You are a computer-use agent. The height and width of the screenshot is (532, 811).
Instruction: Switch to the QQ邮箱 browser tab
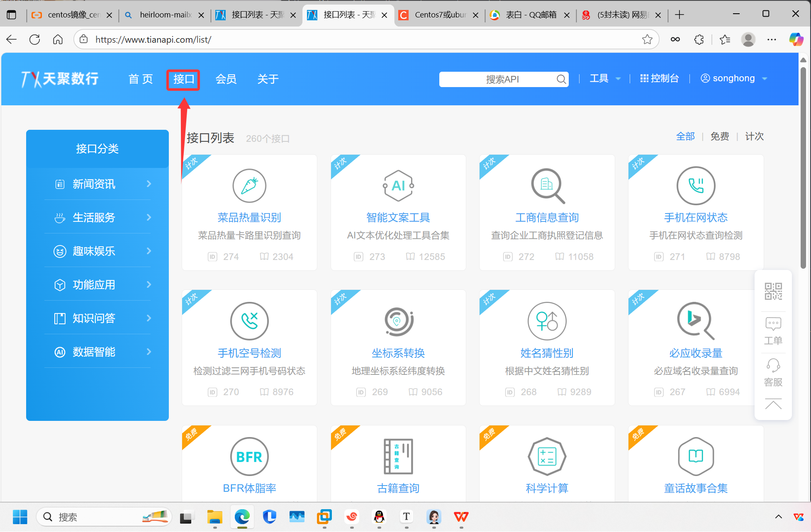click(530, 15)
